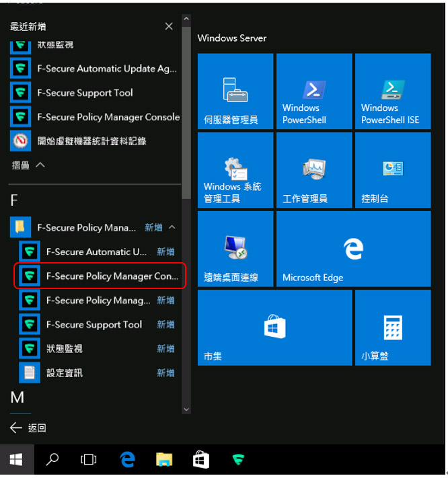Click the app list scrollbar thumb
The width and height of the screenshot is (448, 478).
pyautogui.click(x=186, y=113)
